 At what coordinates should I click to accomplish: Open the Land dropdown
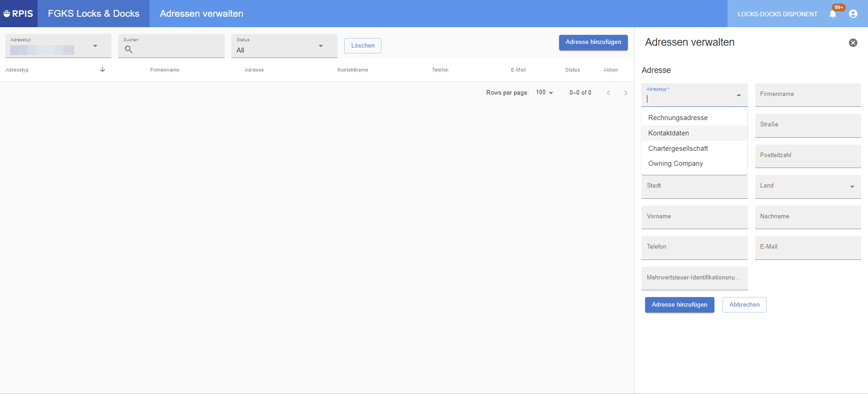pyautogui.click(x=808, y=187)
